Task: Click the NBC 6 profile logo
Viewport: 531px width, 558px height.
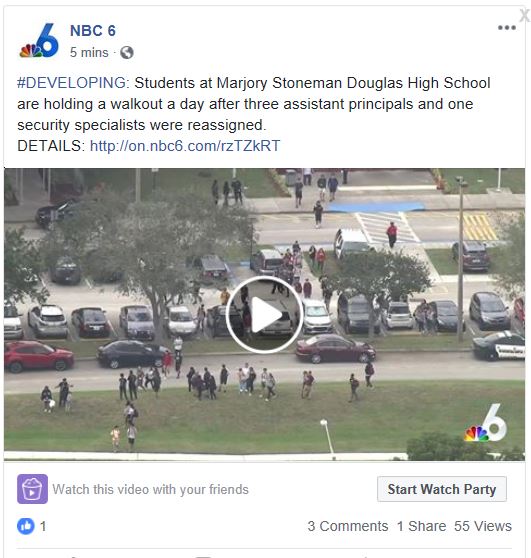Action: tap(39, 40)
